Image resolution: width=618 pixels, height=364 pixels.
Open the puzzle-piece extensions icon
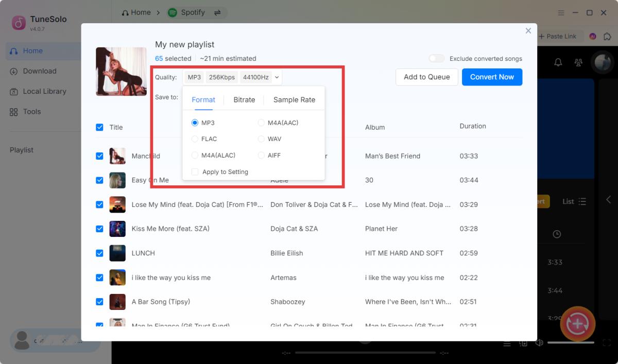(607, 36)
